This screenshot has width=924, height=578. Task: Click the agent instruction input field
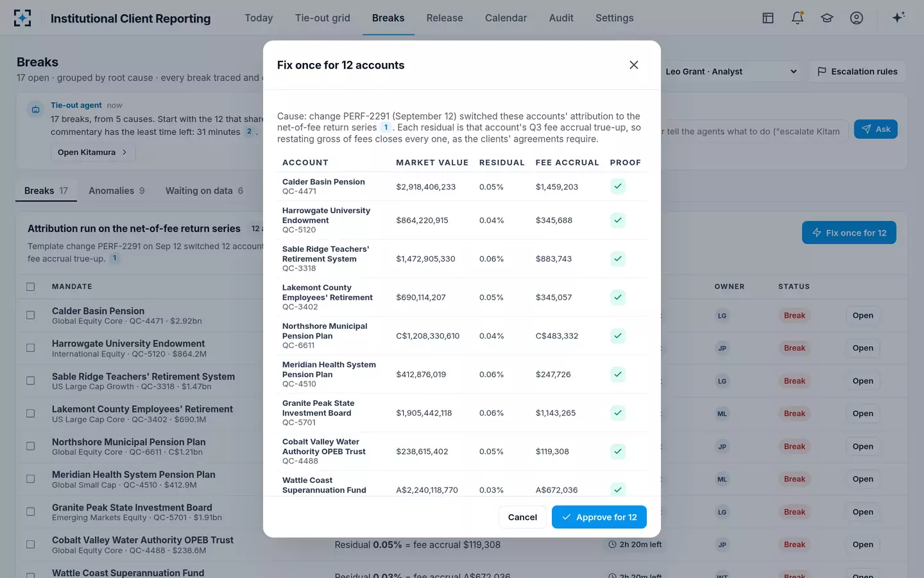point(754,131)
